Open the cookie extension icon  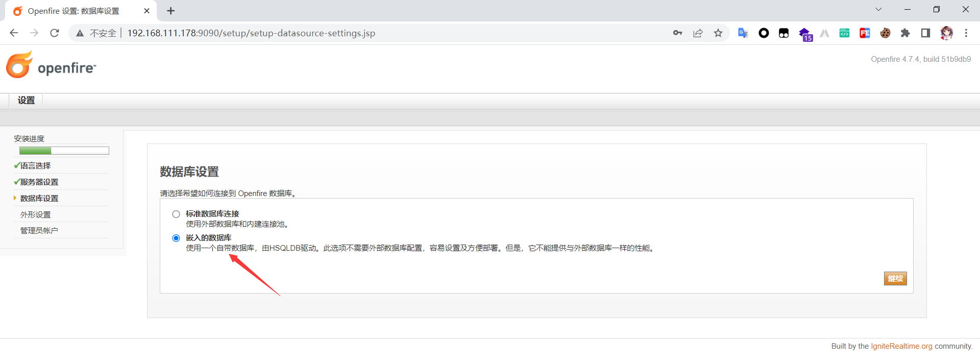click(886, 33)
